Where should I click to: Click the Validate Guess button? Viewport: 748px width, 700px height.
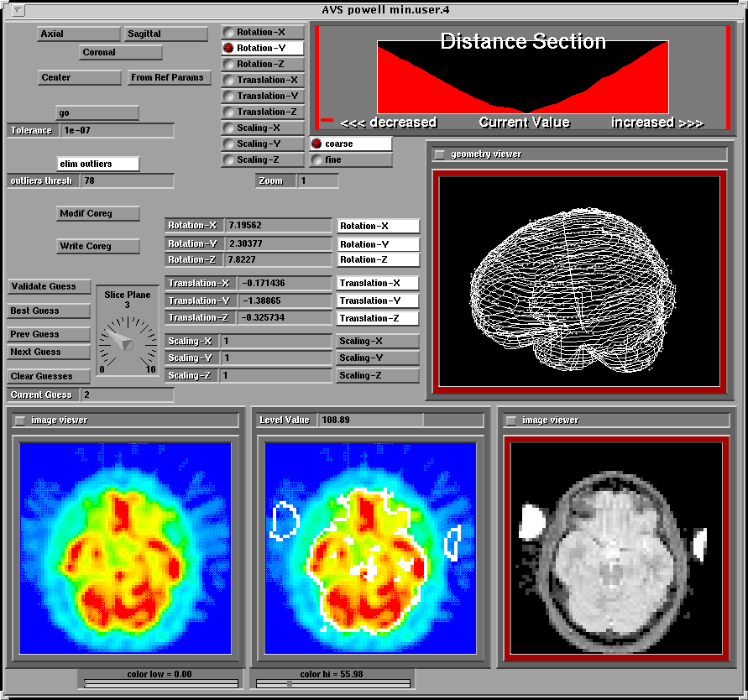49,287
